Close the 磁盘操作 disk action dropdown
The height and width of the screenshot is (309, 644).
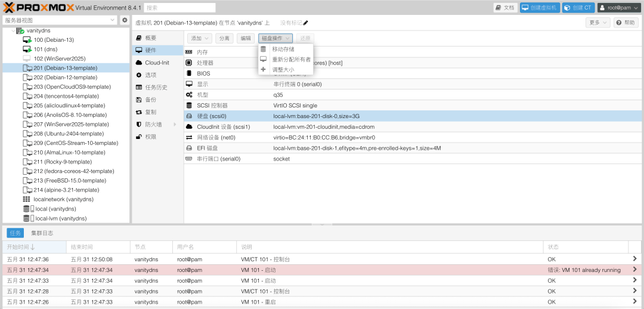[x=275, y=38]
